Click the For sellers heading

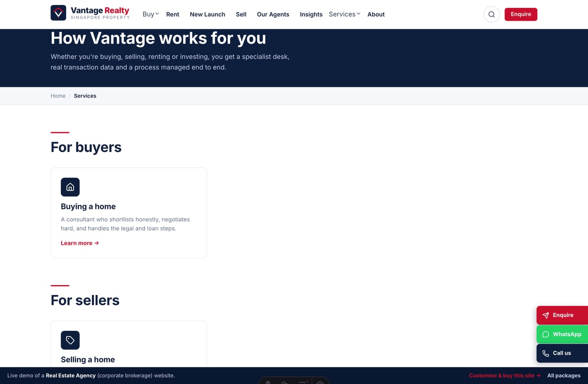pyautogui.click(x=85, y=300)
